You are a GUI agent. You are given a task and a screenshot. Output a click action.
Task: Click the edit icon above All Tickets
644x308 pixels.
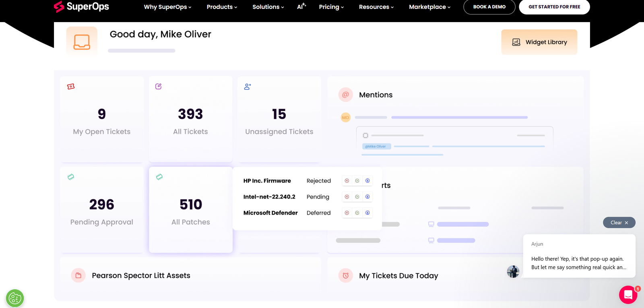click(x=159, y=87)
